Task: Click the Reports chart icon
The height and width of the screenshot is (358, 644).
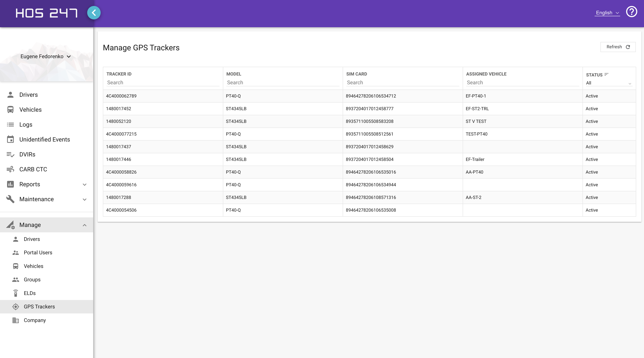Action: (10, 184)
